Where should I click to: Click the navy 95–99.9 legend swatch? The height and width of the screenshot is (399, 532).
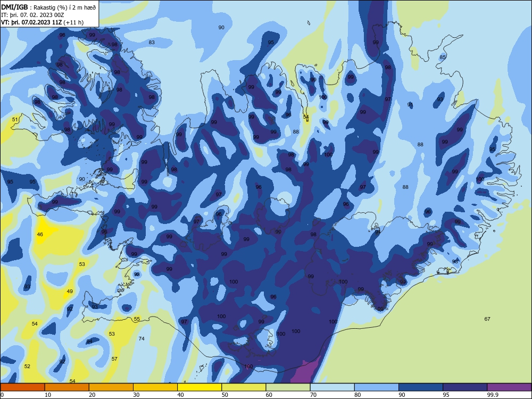pyautogui.click(x=465, y=387)
